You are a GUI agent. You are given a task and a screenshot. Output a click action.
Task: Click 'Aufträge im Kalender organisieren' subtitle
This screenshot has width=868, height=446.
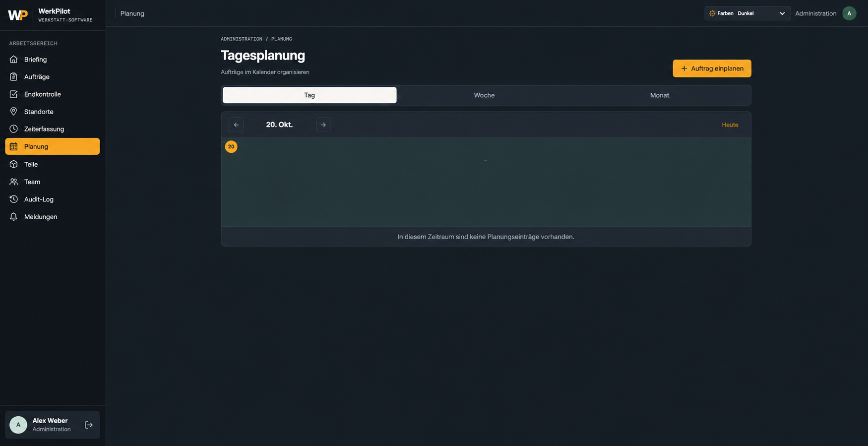[265, 72]
